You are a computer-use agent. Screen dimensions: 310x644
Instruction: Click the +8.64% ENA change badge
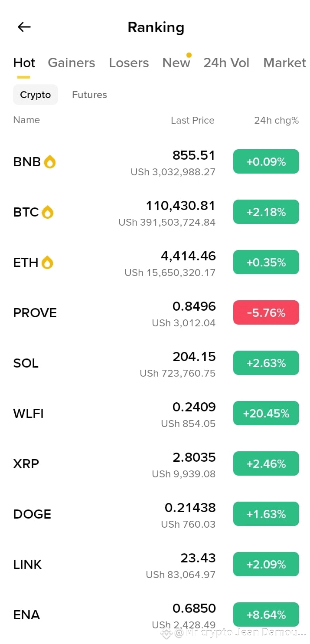tap(266, 614)
